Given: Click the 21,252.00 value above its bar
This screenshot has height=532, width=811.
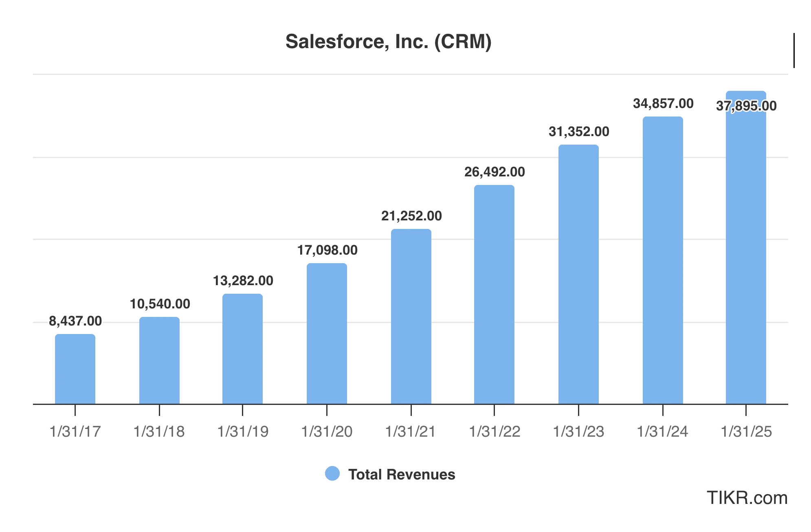Looking at the screenshot, I should pyautogui.click(x=411, y=216).
